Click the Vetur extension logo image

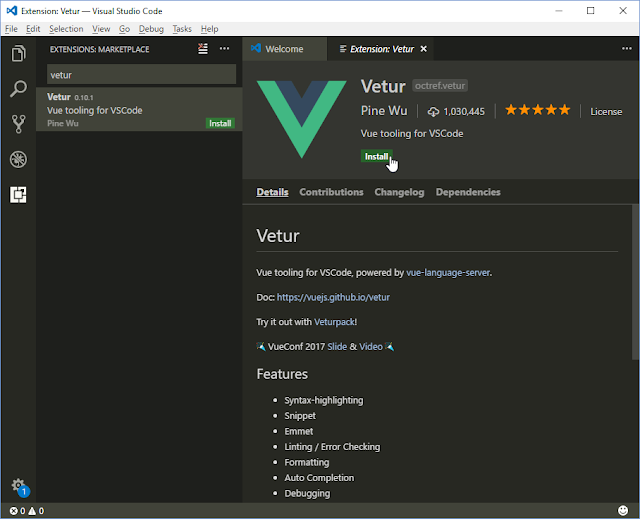[x=302, y=119]
